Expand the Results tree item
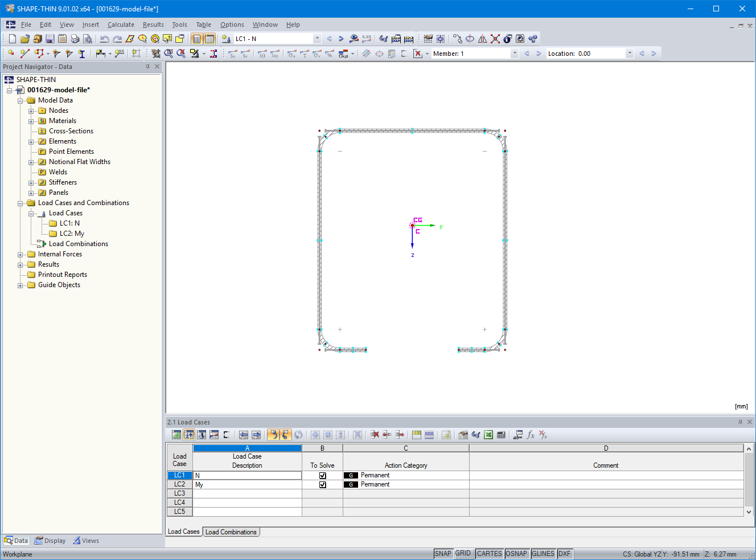 click(x=20, y=265)
